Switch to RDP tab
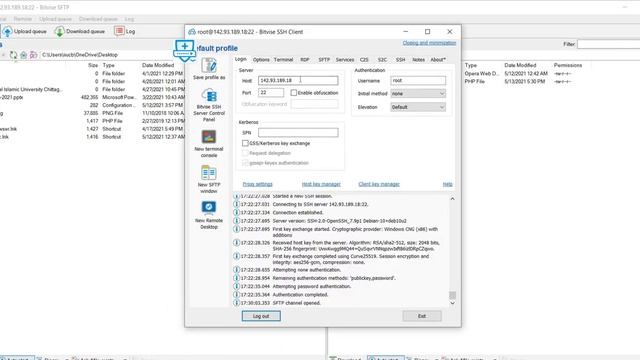Image resolution: width=640 pixels, height=360 pixels. [x=305, y=60]
